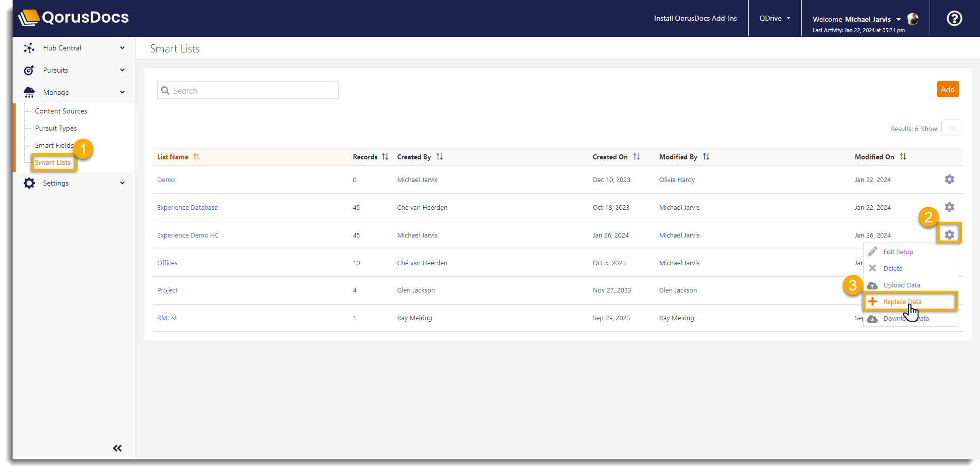This screenshot has height=472, width=980.
Task: Open the Offices smart list link
Action: click(167, 263)
